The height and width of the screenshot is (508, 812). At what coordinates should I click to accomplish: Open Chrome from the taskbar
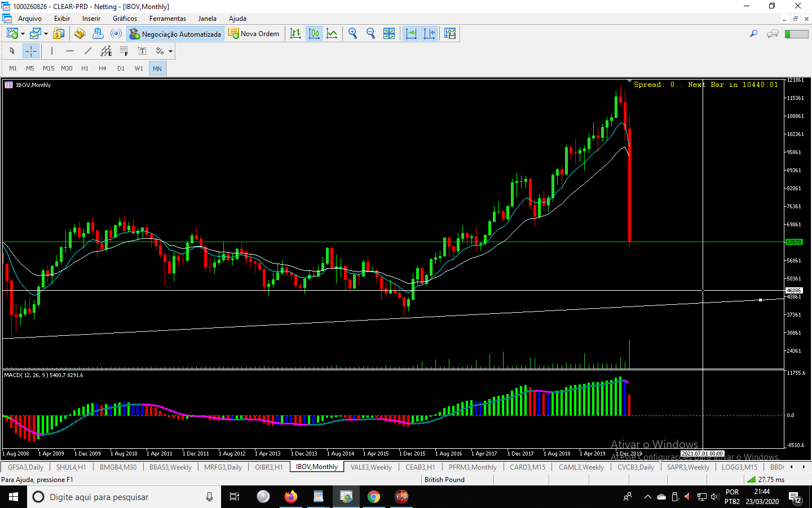374,497
